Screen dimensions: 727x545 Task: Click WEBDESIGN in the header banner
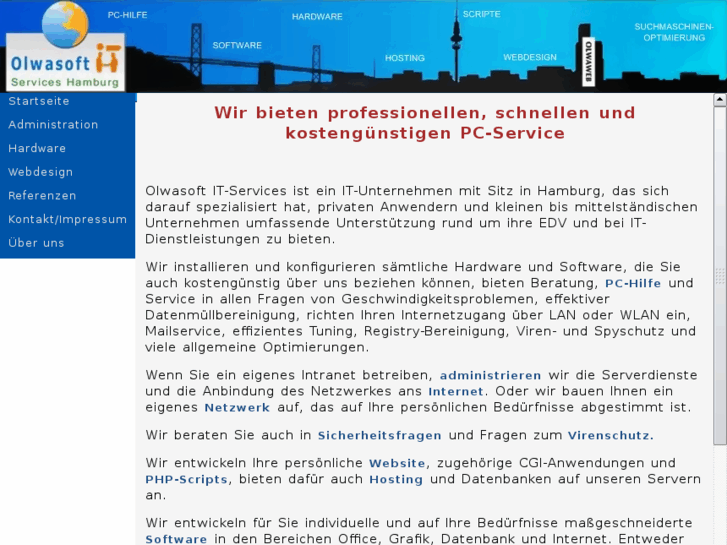(530, 58)
